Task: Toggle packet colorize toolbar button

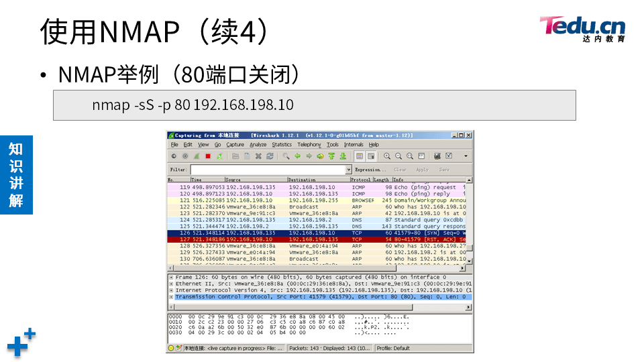Action: pyautogui.click(x=360, y=156)
